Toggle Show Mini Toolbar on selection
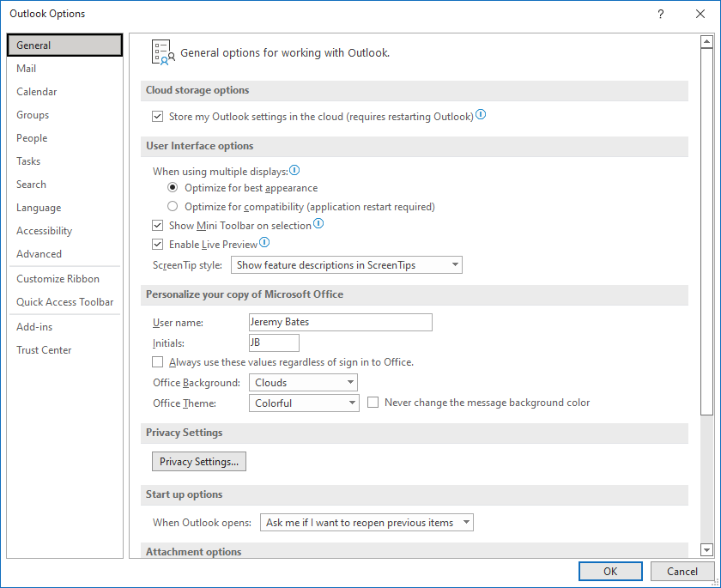Viewport: 721px width, 588px height. (x=158, y=225)
